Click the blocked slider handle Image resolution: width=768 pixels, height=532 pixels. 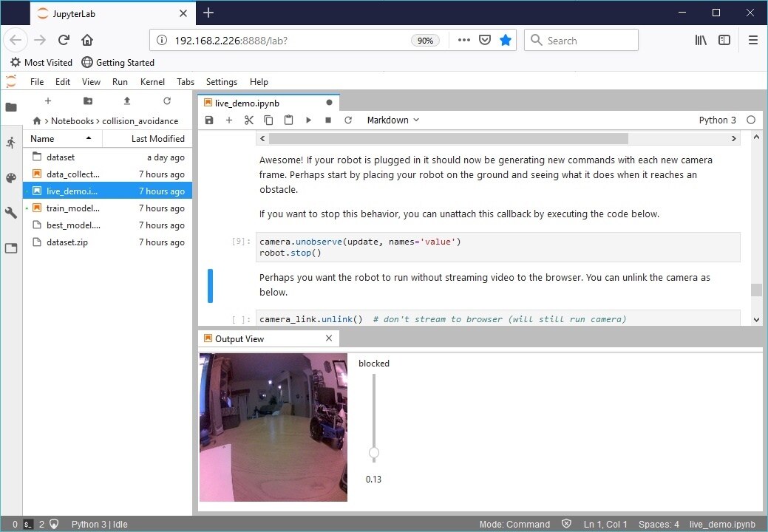pos(374,452)
